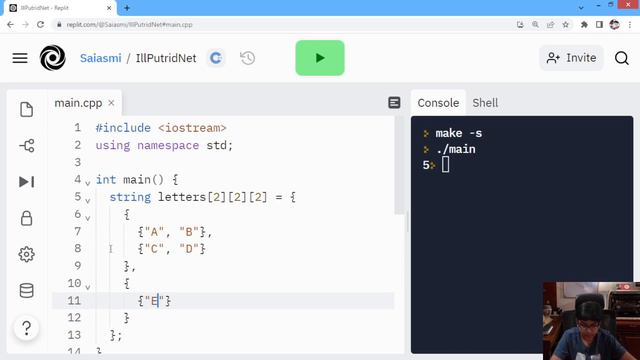This screenshot has width=640, height=360.
Task: Open the Secrets lock icon
Action: click(x=27, y=218)
